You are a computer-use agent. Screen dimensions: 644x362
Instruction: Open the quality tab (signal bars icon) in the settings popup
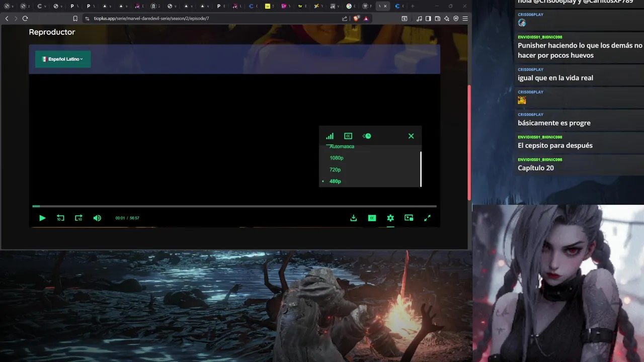pos(330,136)
